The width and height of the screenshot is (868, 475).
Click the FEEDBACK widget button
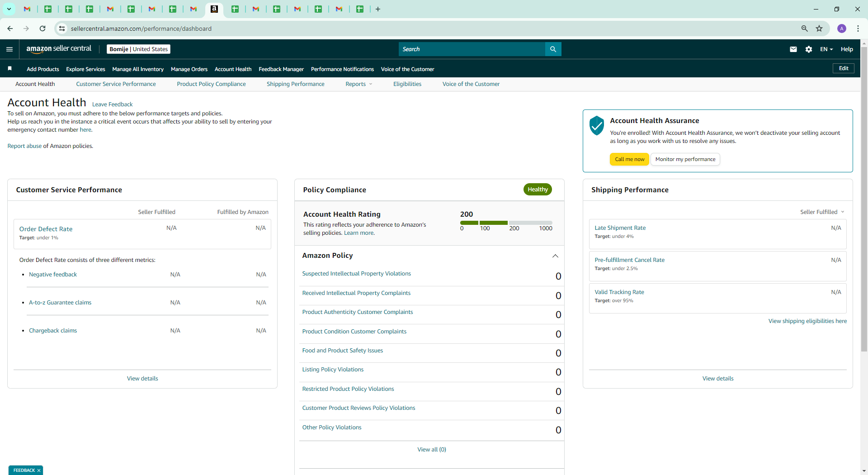24,470
